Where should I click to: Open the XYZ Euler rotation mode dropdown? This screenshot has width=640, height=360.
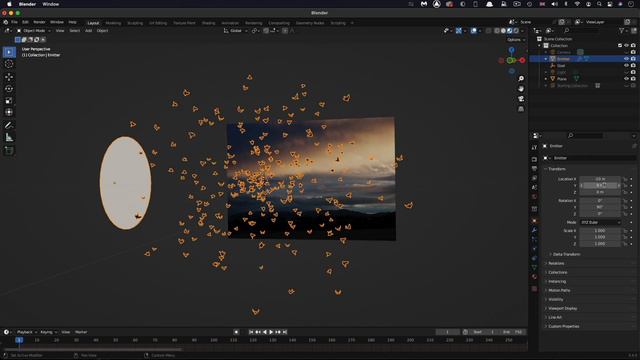(600, 222)
